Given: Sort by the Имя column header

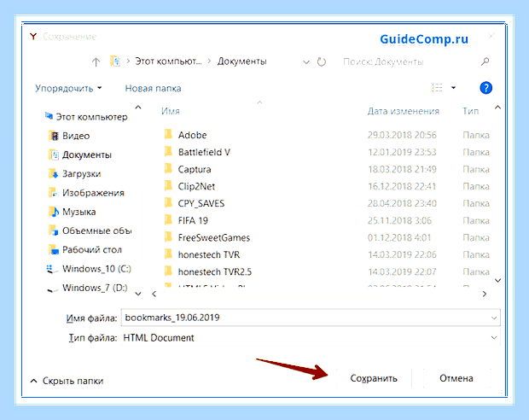Looking at the screenshot, I should click(171, 111).
